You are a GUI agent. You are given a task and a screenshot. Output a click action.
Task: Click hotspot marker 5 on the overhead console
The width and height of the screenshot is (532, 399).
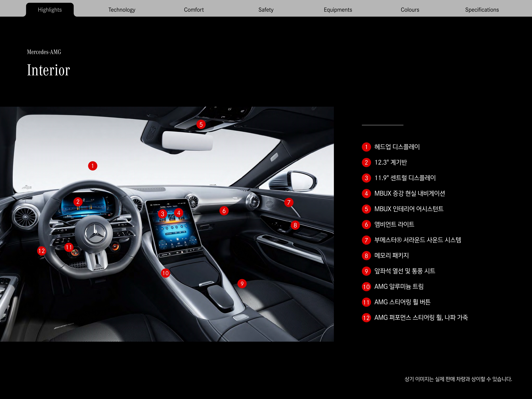(x=201, y=125)
